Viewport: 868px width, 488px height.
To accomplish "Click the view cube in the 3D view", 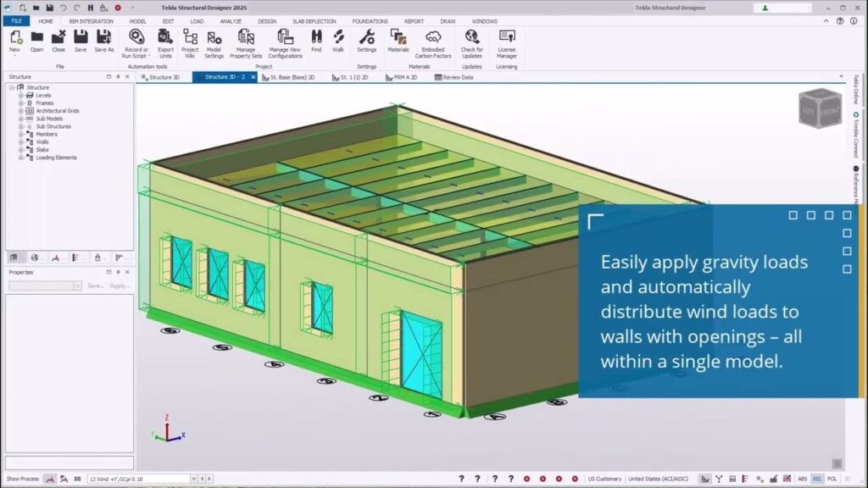I will [820, 108].
